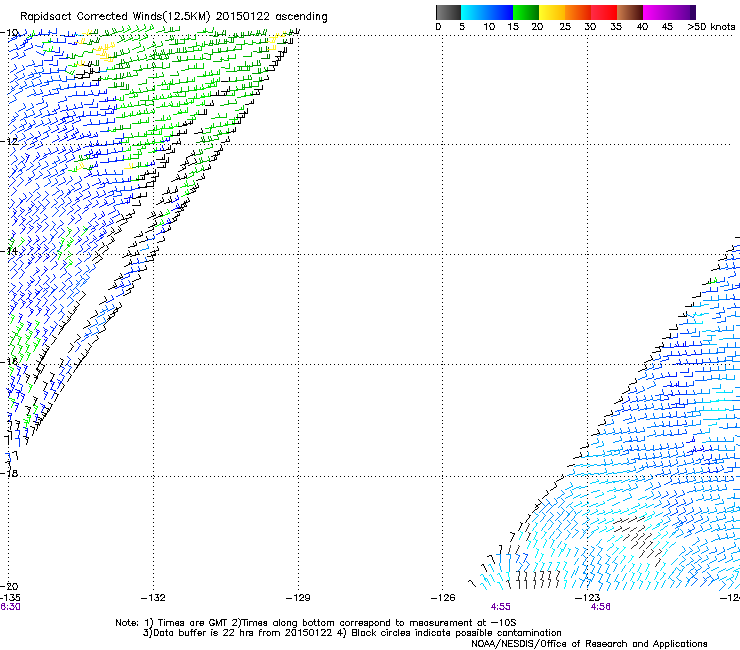Click the -135 longitude axis label
This screenshot has height=650, width=740.
pyautogui.click(x=10, y=598)
